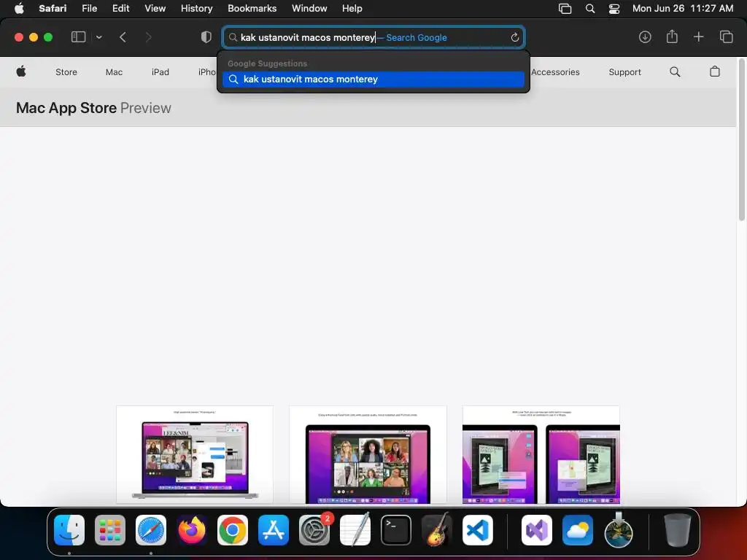The width and height of the screenshot is (747, 560).
Task: Show the tab overview
Action: 726,36
